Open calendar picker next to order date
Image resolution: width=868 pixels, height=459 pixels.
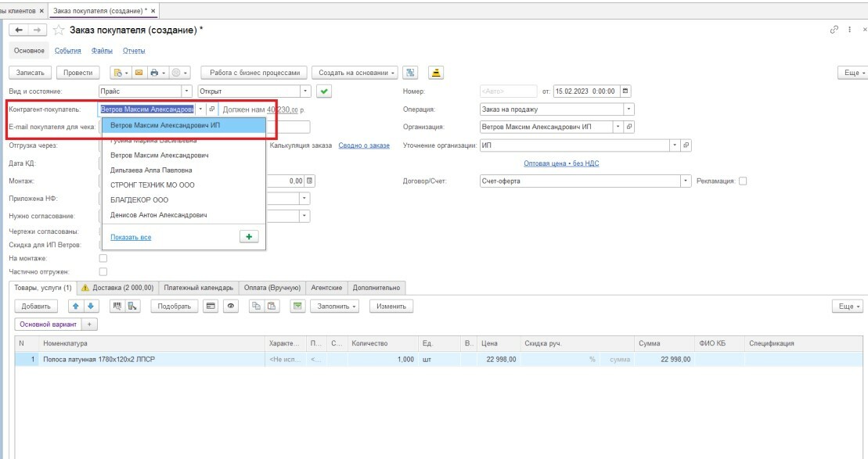click(625, 91)
